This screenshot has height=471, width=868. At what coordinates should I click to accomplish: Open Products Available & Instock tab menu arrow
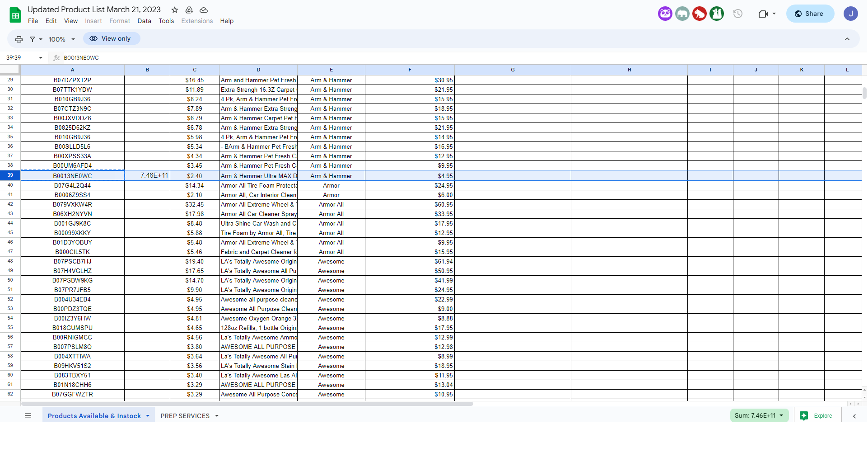tap(148, 416)
